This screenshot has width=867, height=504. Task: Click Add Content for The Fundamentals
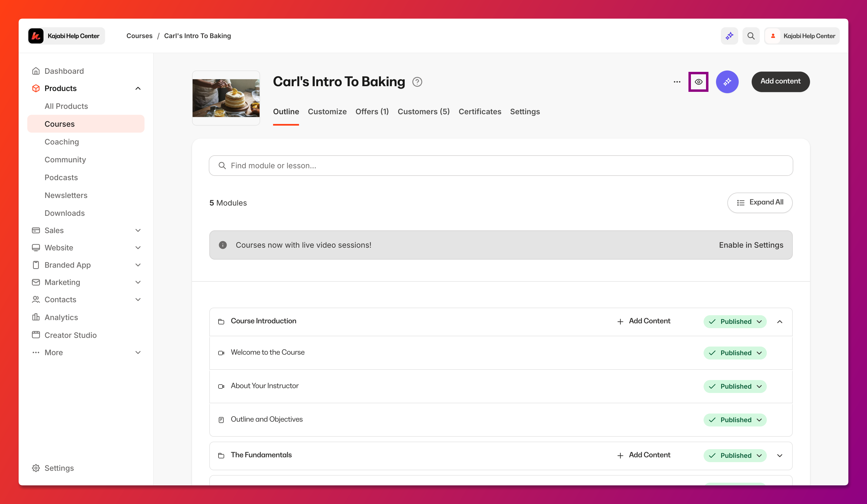point(643,455)
